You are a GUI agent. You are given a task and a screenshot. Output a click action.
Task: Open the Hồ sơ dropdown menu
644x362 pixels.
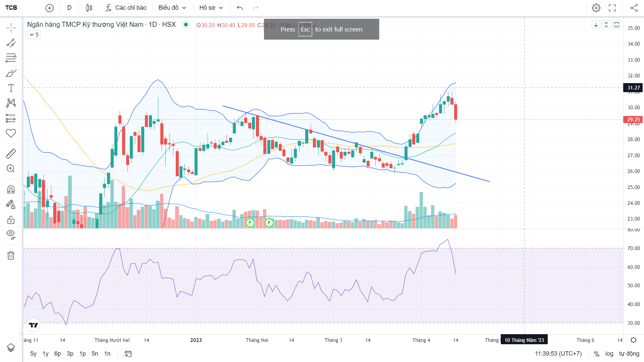pos(211,8)
